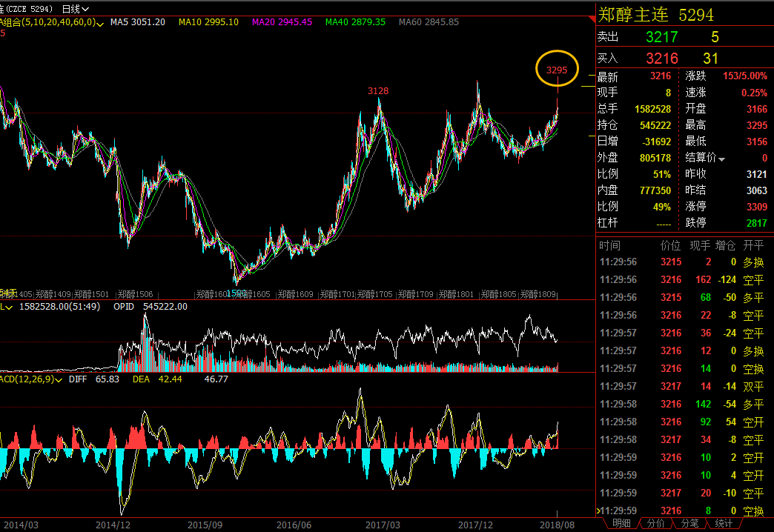
Task: Open the 日线 period dropdown
Action: tap(75, 9)
